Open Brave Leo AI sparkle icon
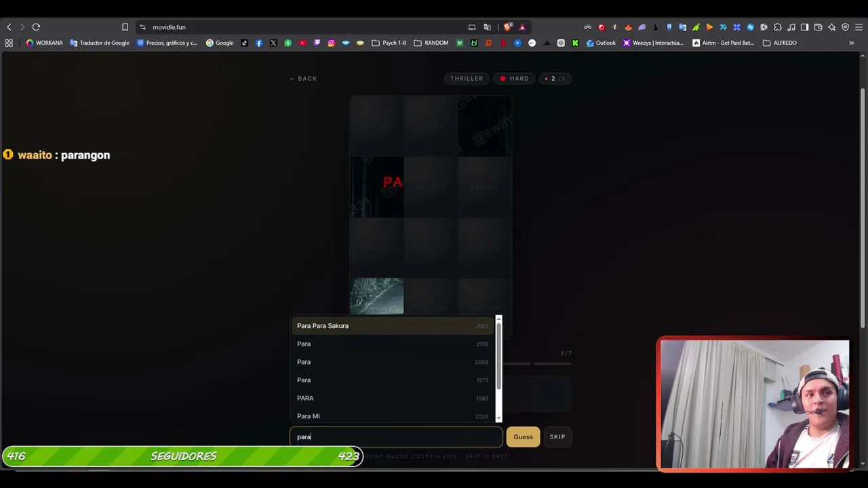This screenshot has height=488, width=868. pos(831,27)
